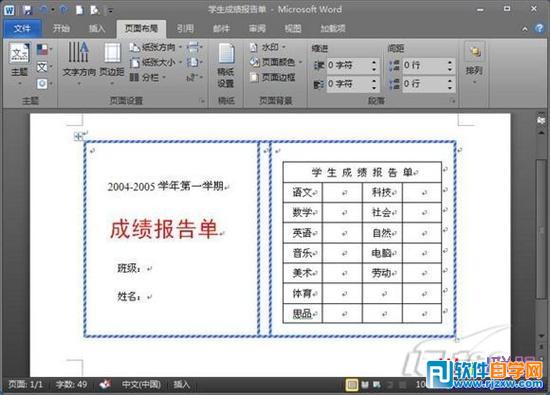Adjust left indent spinner arrows

(x=374, y=65)
